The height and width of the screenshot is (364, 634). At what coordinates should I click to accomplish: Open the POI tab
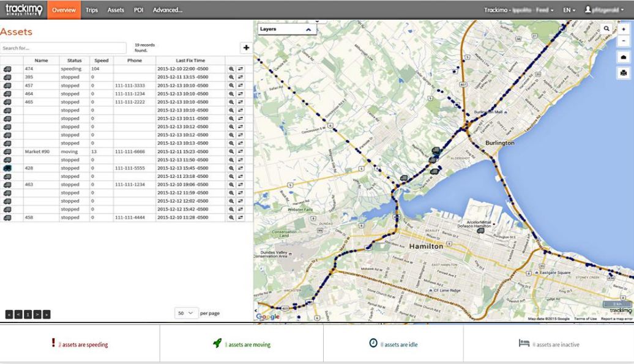(139, 10)
